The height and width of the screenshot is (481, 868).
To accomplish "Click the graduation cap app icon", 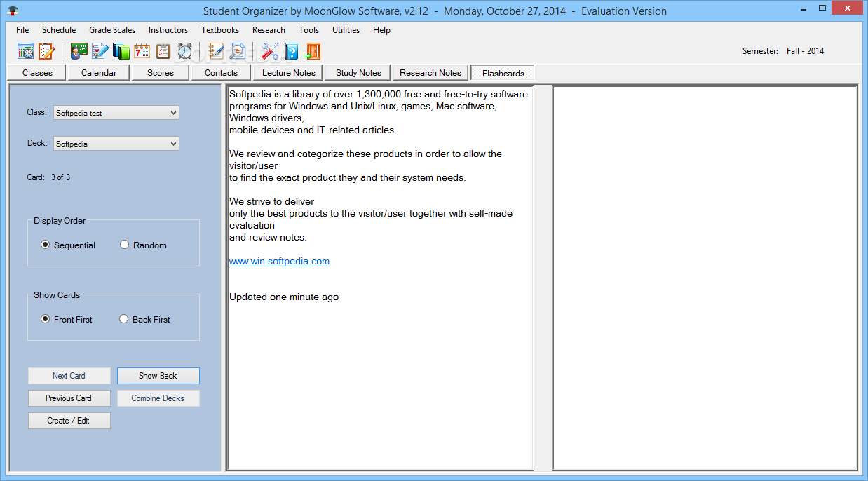I will (13, 11).
